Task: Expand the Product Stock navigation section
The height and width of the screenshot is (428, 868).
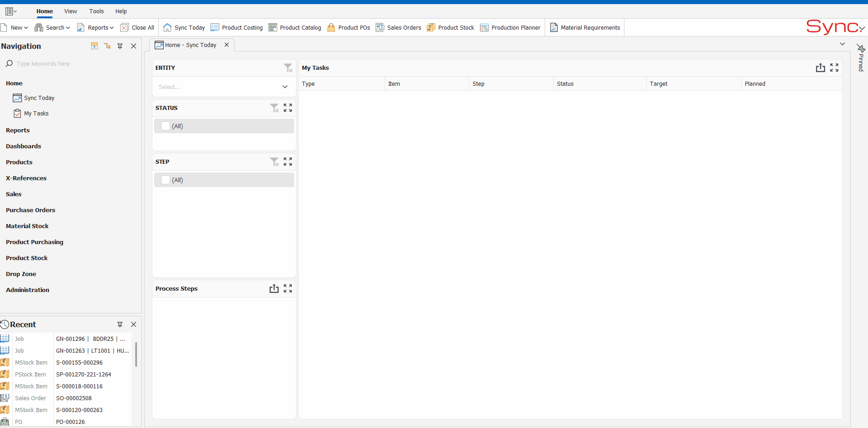Action: click(27, 258)
